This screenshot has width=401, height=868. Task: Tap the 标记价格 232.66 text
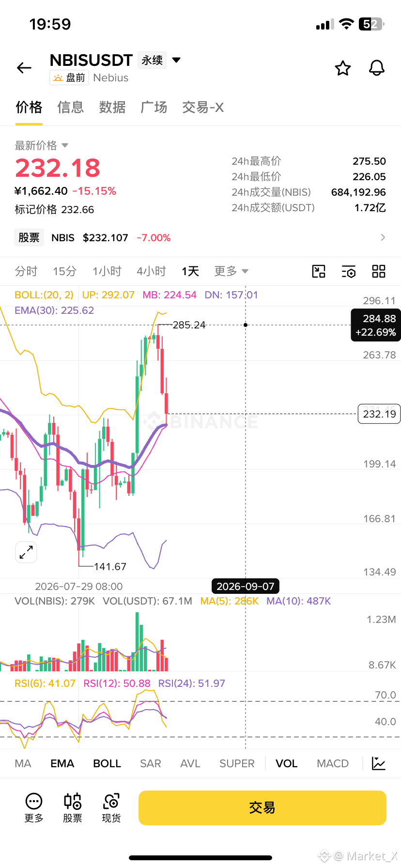pos(54,209)
